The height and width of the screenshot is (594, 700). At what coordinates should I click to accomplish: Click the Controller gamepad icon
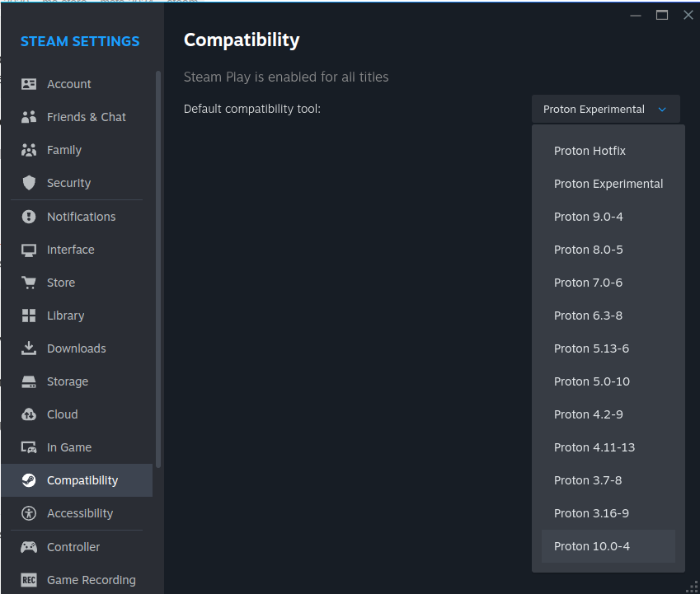[29, 547]
